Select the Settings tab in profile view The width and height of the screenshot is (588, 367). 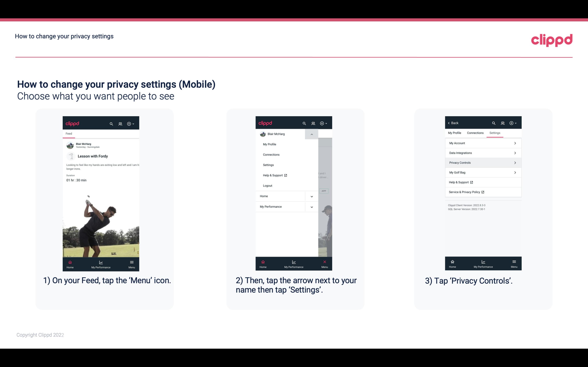[495, 133]
